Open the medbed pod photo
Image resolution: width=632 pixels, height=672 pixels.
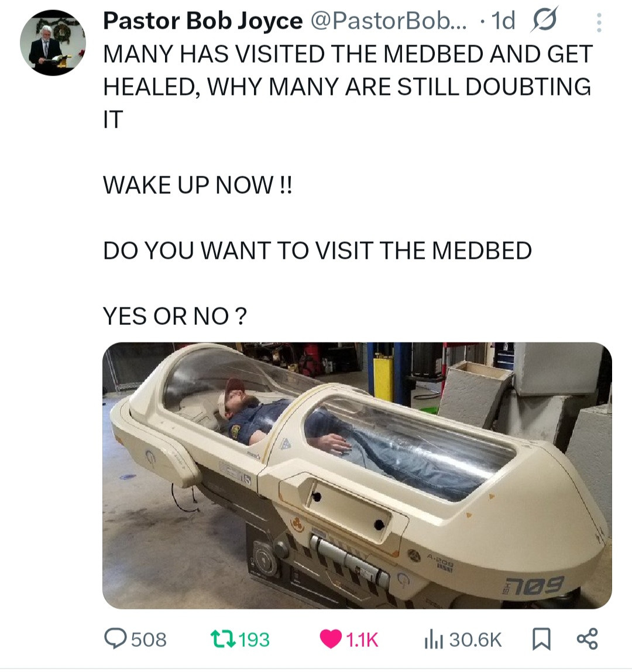357,475
